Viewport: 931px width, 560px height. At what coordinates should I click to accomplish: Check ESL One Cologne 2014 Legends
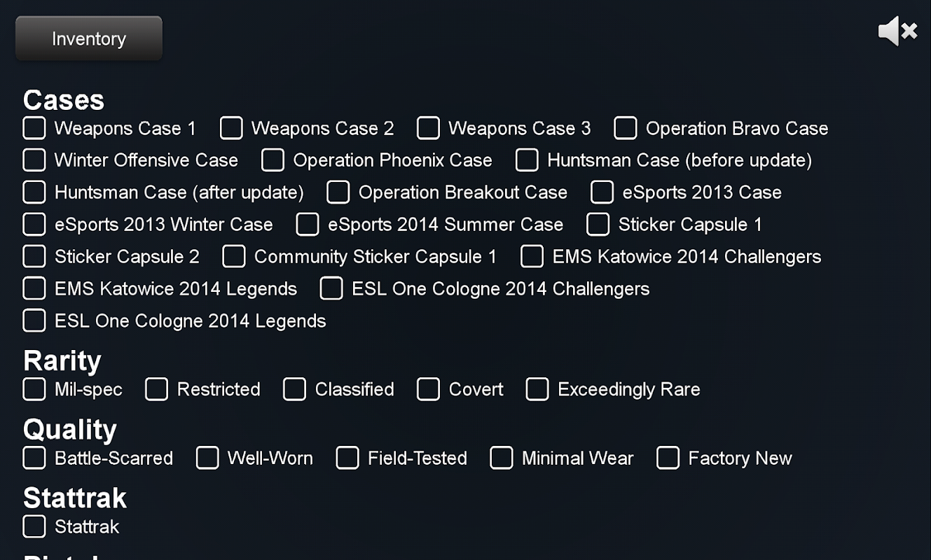[x=34, y=321]
